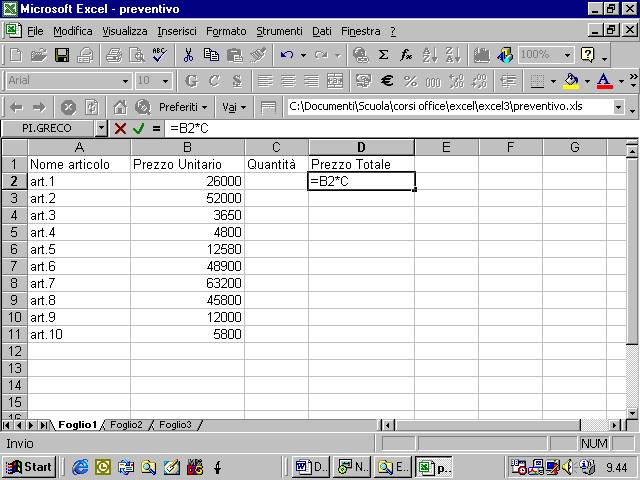Switch to the Word taskbar button

click(309, 467)
